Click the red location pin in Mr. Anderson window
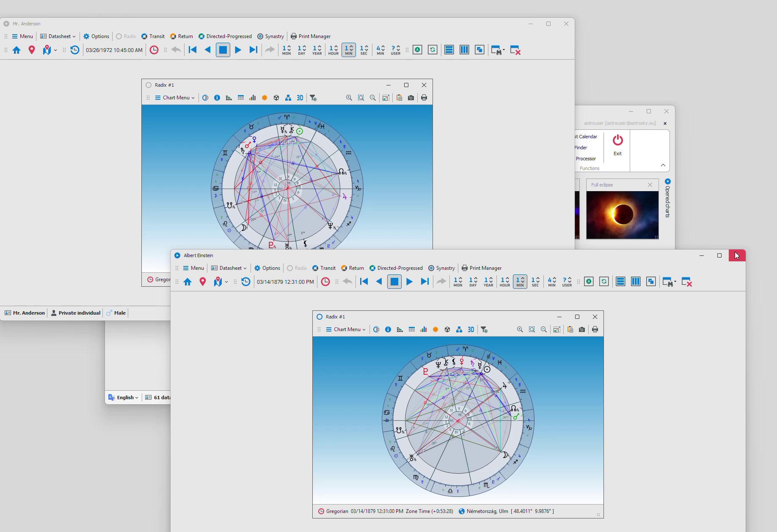Viewport: 777px width, 532px height. 32,50
